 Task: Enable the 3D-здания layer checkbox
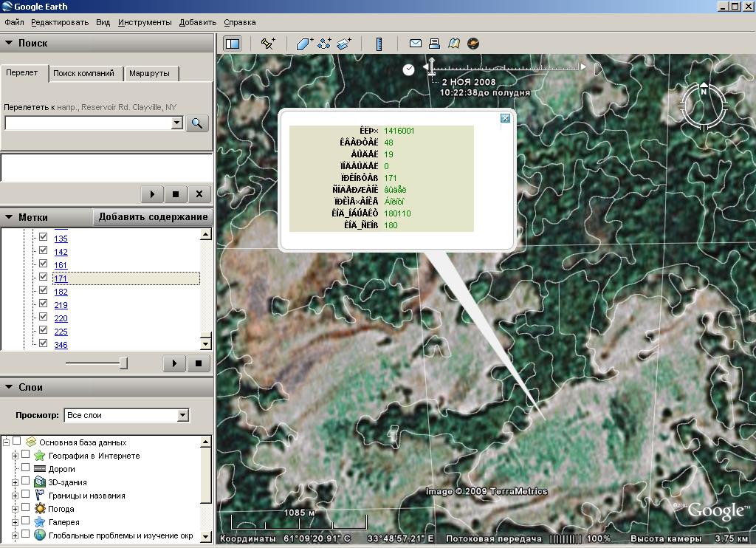click(26, 481)
